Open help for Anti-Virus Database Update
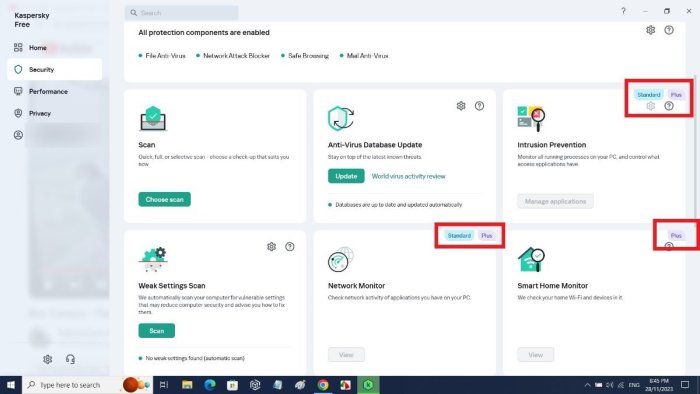Viewport: 700px width, 394px height. [x=479, y=106]
